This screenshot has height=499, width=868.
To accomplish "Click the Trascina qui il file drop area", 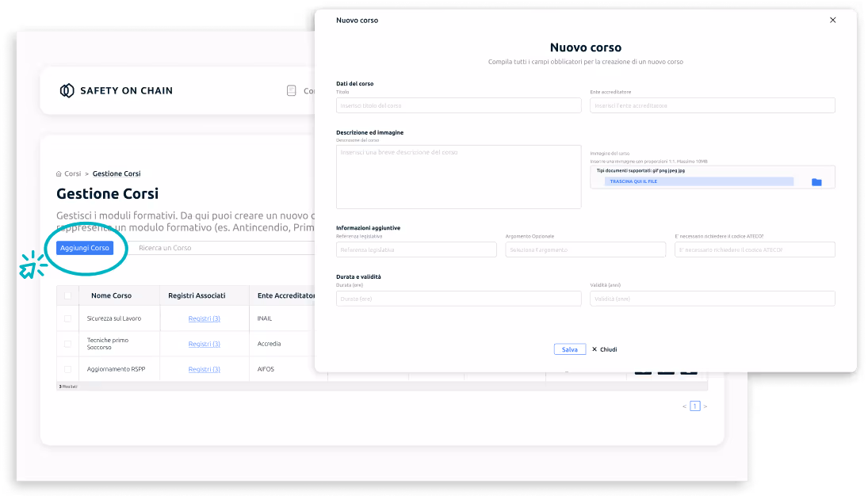I will pos(698,181).
